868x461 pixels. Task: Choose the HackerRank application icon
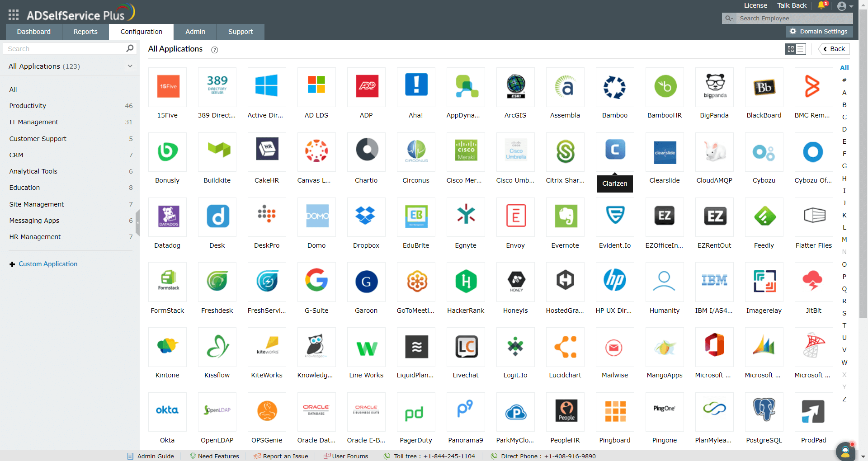click(466, 282)
